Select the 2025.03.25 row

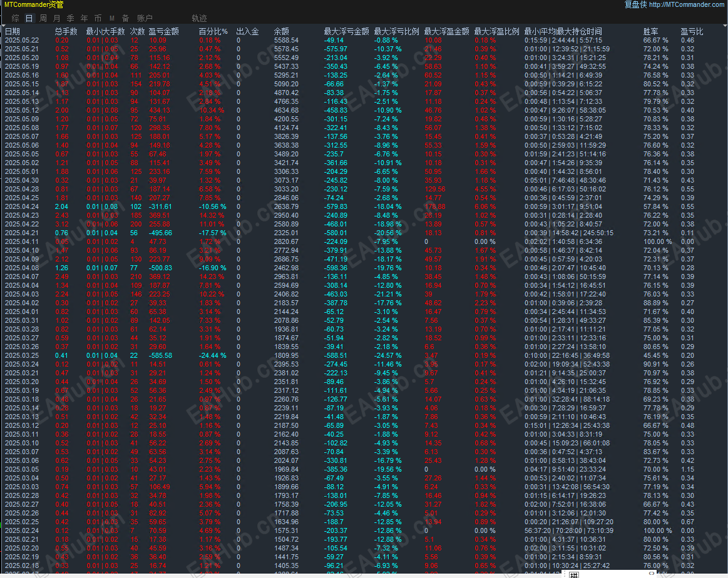click(x=364, y=355)
